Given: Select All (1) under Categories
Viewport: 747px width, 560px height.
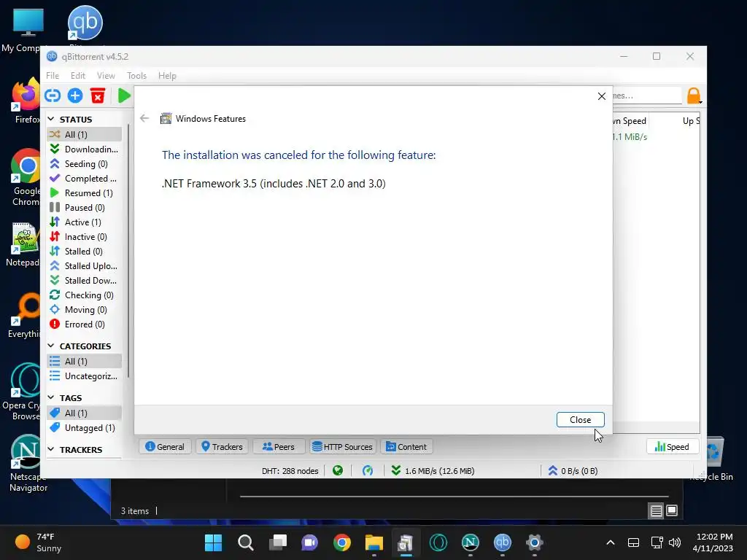Looking at the screenshot, I should 85,362.
